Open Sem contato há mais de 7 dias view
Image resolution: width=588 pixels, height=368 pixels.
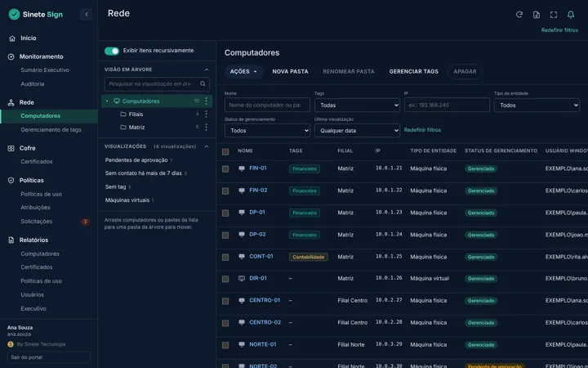(143, 173)
